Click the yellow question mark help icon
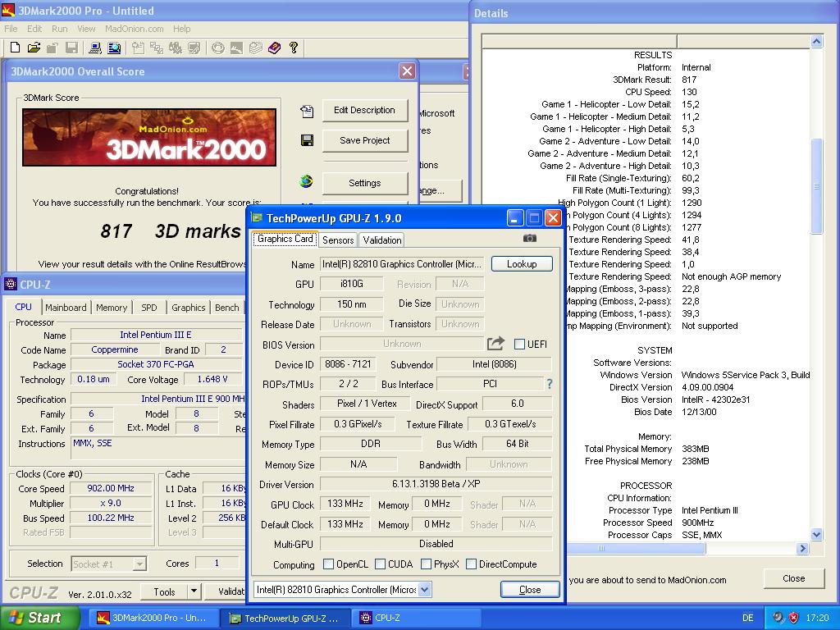 coord(293,48)
